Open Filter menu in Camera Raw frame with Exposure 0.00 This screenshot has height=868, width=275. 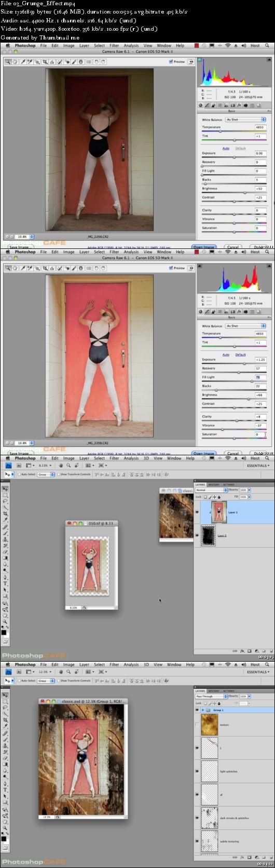[114, 46]
